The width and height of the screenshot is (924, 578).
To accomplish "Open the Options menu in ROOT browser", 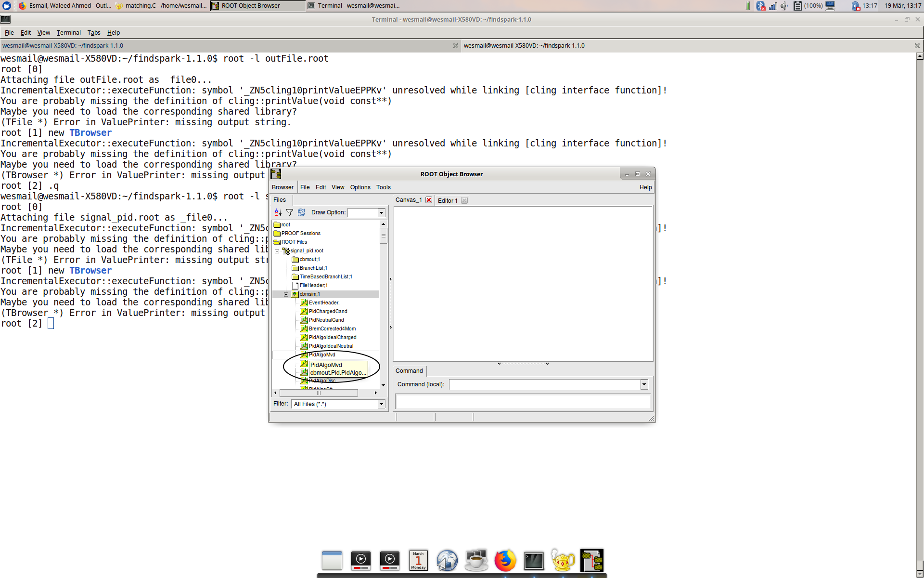I will tap(360, 187).
